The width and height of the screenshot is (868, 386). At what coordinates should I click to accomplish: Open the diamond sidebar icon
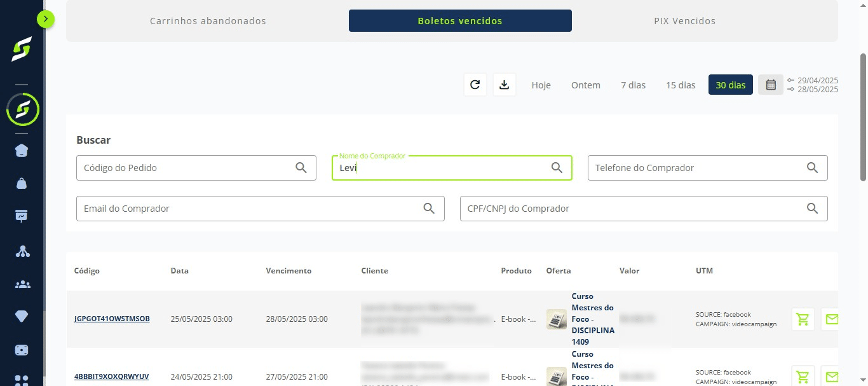point(22,317)
